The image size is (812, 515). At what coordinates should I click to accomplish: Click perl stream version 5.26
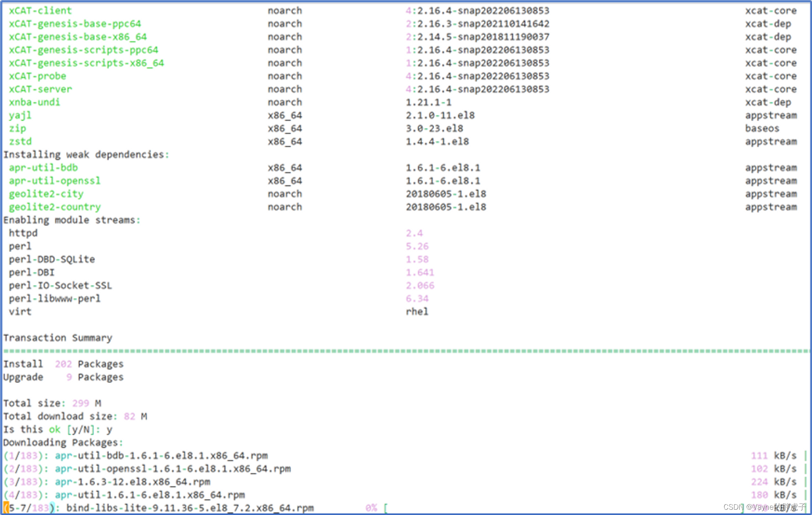point(417,246)
